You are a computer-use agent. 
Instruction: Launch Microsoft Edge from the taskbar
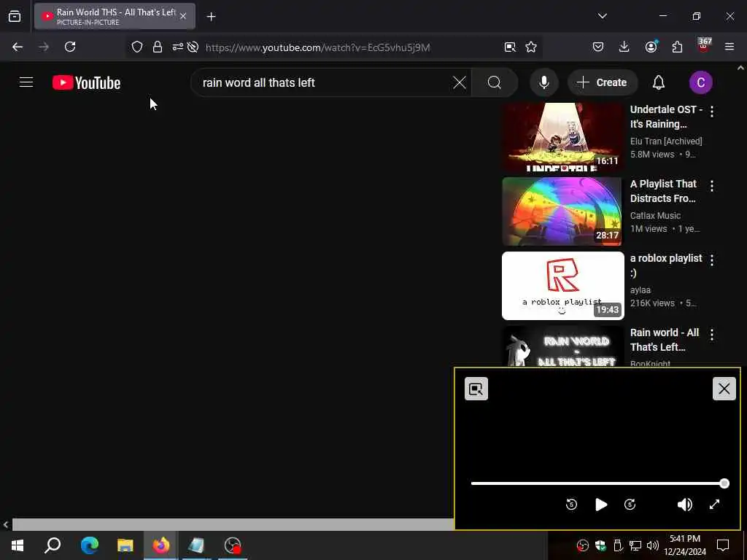89,545
